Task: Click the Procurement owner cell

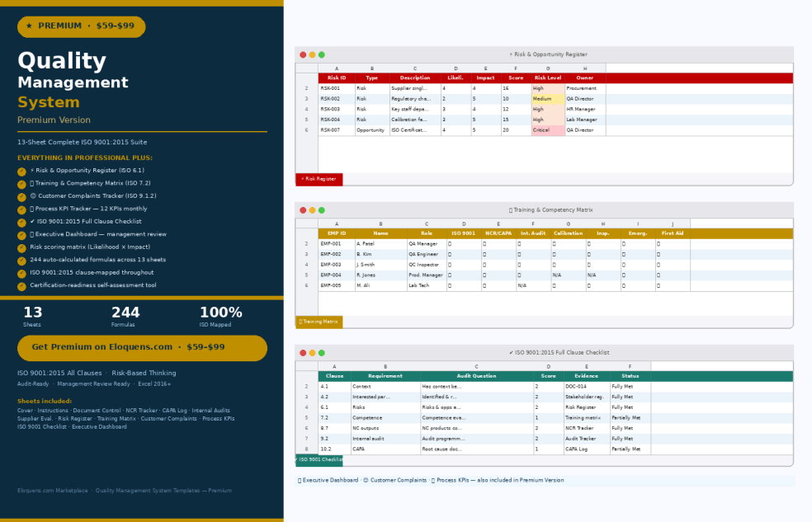Action: pyautogui.click(x=585, y=89)
